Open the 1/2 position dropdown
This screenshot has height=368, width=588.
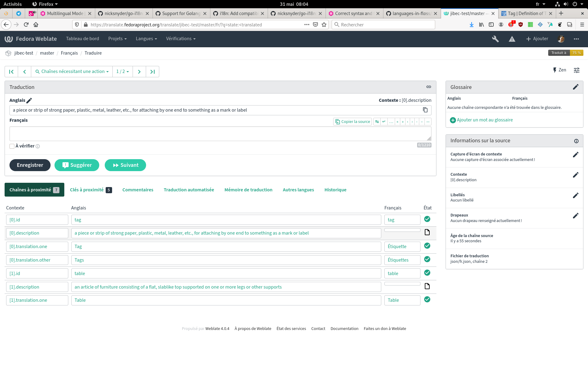click(x=123, y=71)
